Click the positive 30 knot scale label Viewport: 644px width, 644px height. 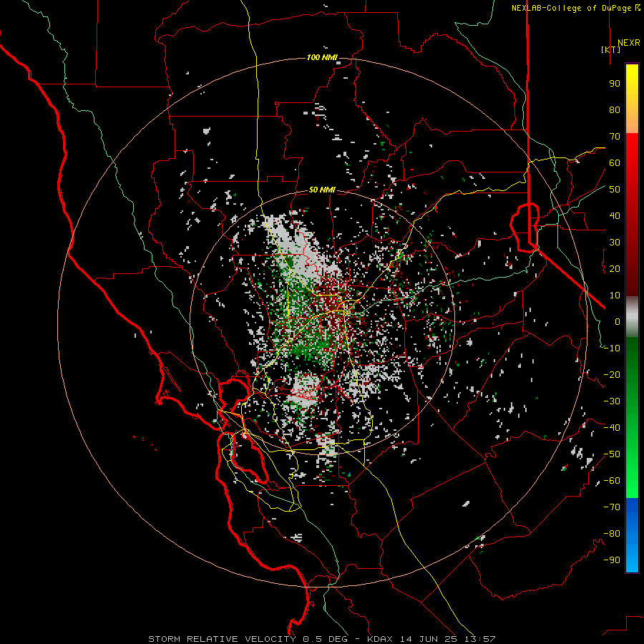pos(615,243)
